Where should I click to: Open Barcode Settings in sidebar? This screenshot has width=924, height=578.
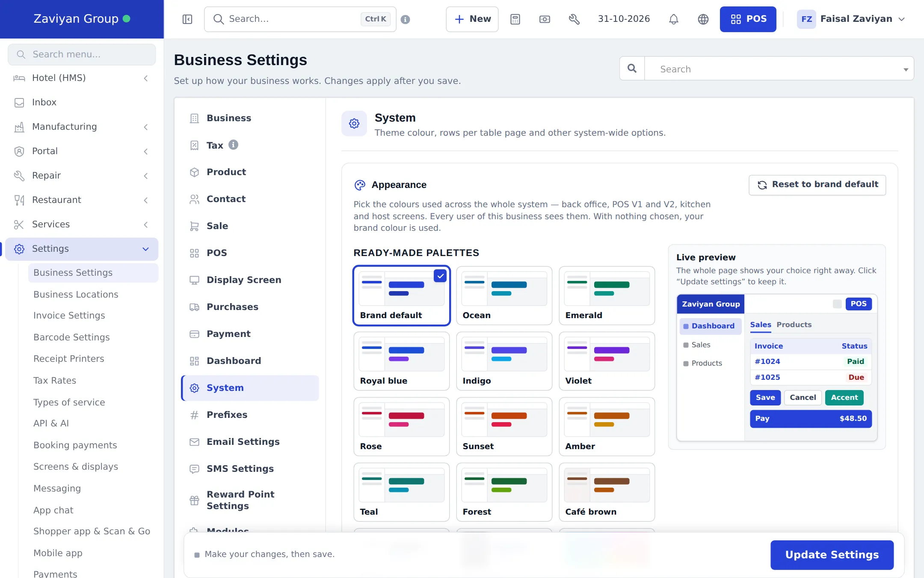tap(71, 337)
